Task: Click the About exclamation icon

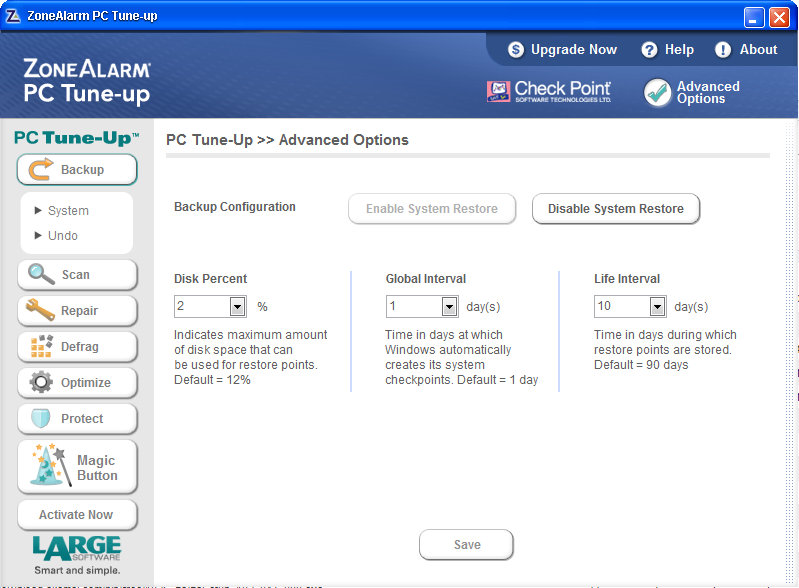Action: point(723,49)
